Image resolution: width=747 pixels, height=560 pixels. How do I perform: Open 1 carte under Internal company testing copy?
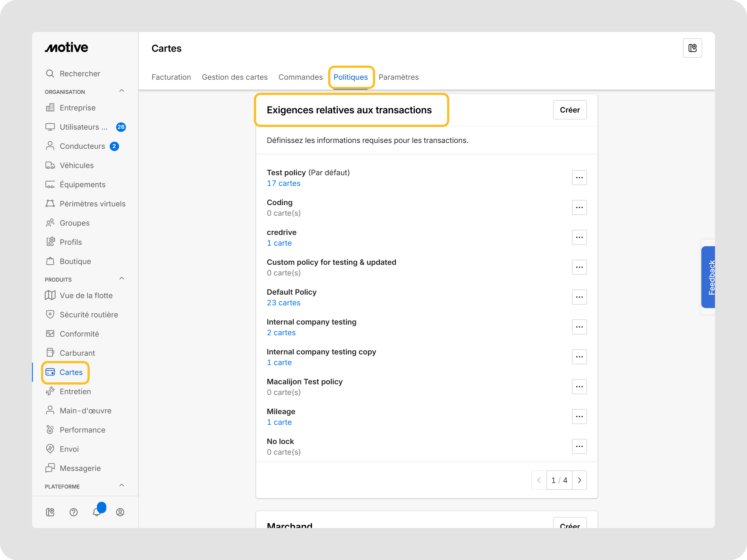tap(279, 363)
